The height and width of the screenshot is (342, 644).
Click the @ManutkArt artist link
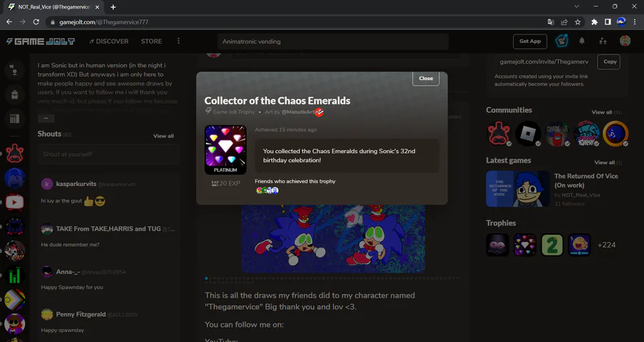(x=298, y=112)
